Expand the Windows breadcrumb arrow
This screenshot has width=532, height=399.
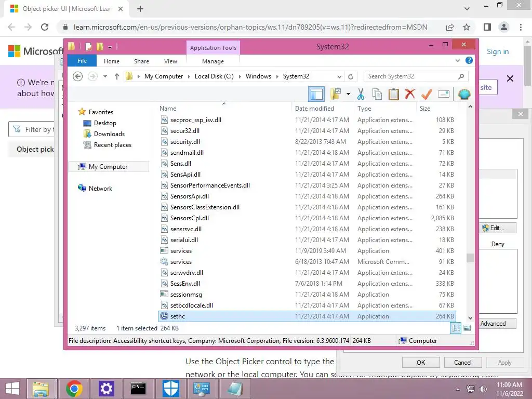277,76
